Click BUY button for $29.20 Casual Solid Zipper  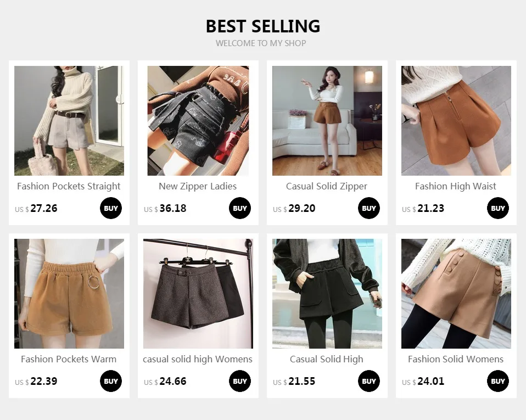tap(368, 208)
